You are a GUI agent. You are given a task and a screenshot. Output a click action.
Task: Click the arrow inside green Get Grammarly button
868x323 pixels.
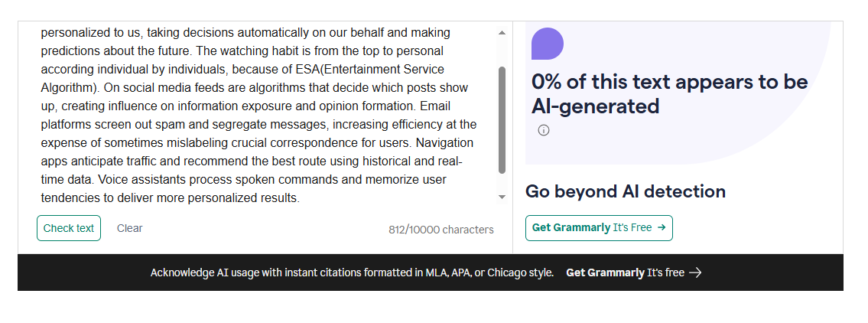click(x=662, y=227)
